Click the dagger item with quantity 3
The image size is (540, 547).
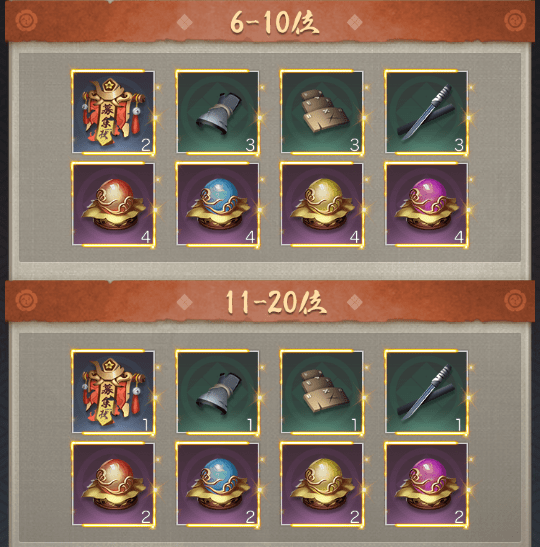426,112
